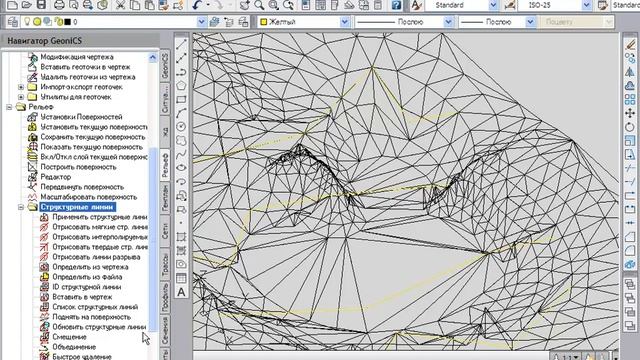The height and width of the screenshot is (360, 640).
Task: Select the Rotate tool in Modify toolbar
Action: coord(630,127)
